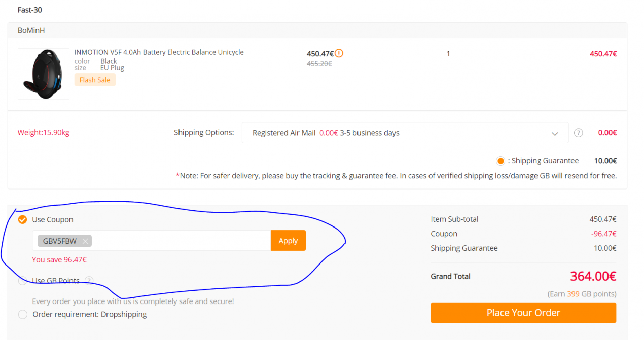Click the unicycle product thumbnail image

coord(44,74)
